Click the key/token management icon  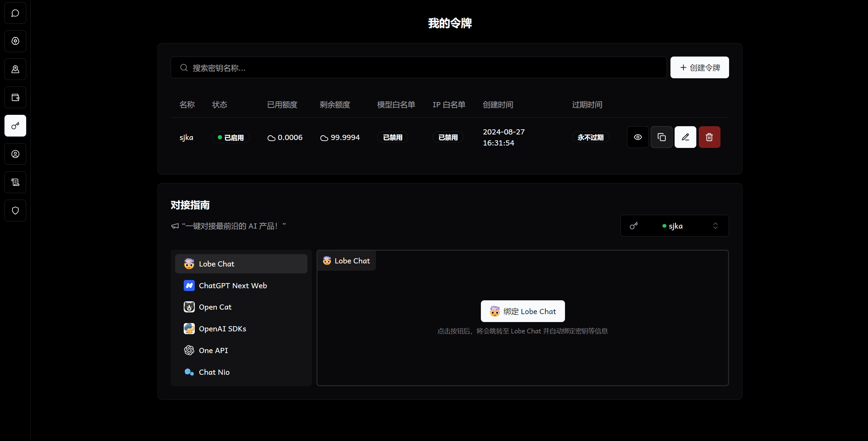(15, 126)
